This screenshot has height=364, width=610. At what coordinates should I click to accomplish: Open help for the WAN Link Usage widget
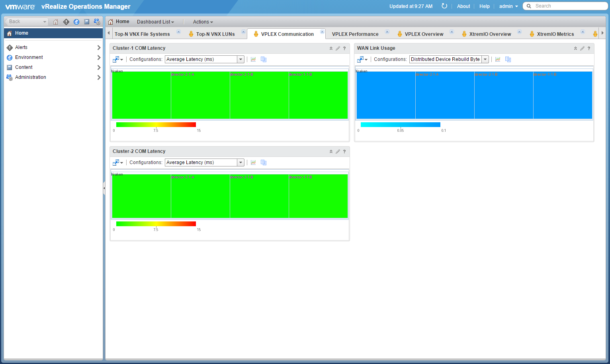tap(589, 48)
